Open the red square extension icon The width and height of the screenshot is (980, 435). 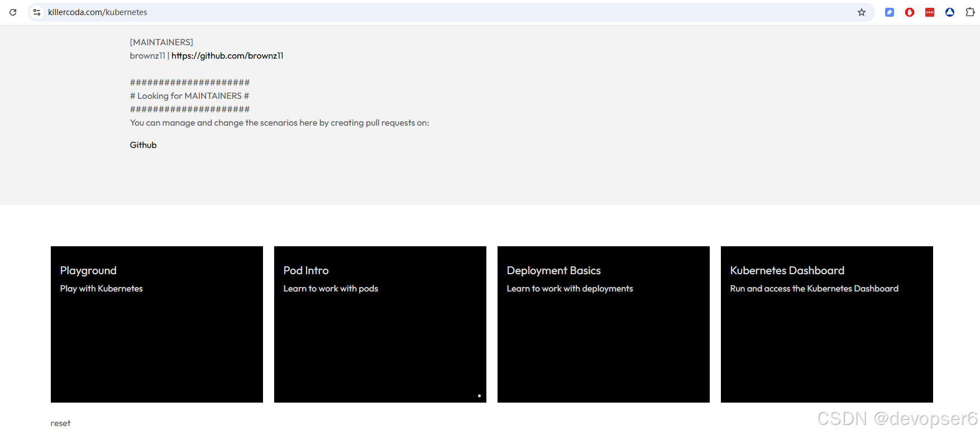[x=930, y=12]
